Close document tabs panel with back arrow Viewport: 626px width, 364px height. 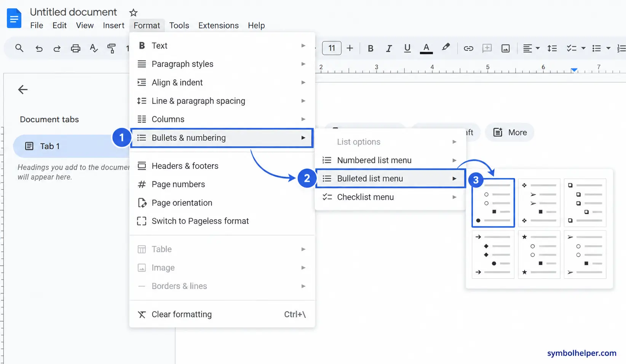pyautogui.click(x=23, y=90)
